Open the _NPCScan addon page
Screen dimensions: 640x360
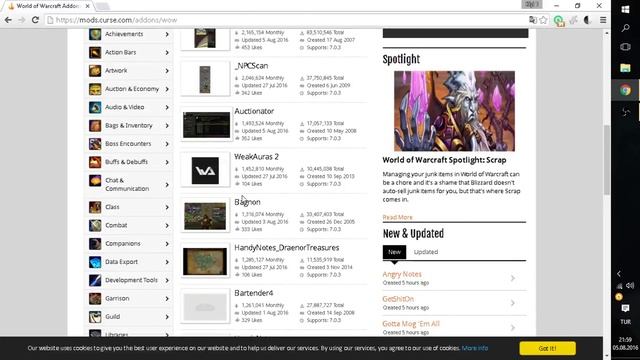(251, 66)
